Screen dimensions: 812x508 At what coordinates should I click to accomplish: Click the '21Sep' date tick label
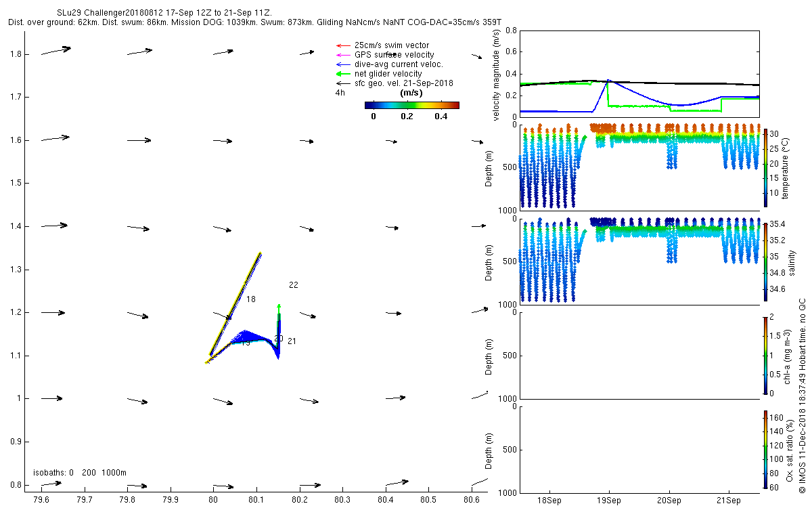[x=729, y=500]
